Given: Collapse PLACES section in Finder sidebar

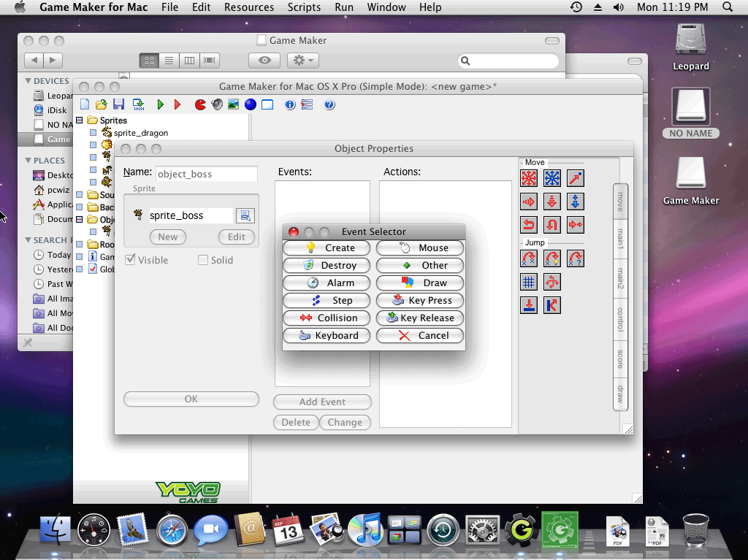Looking at the screenshot, I should [x=28, y=161].
